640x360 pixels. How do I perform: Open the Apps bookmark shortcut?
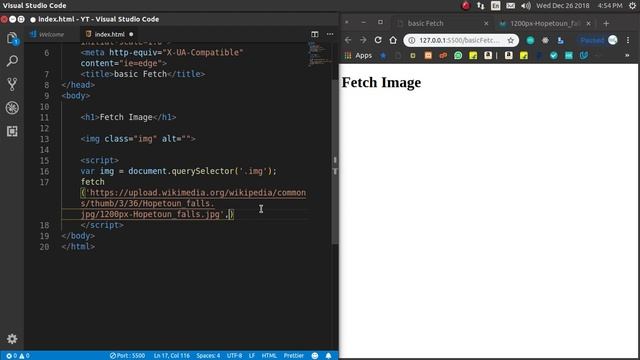click(x=358, y=56)
